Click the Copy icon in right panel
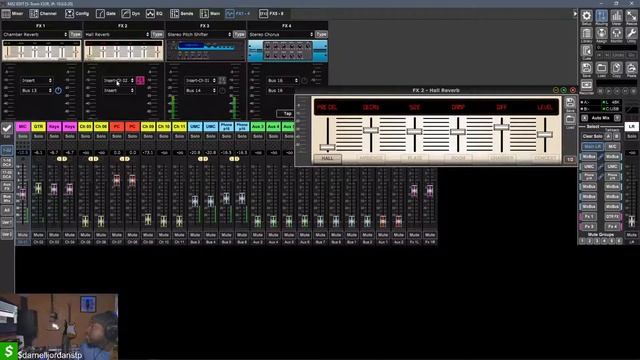Viewport: 640px width, 360px height. click(x=616, y=69)
